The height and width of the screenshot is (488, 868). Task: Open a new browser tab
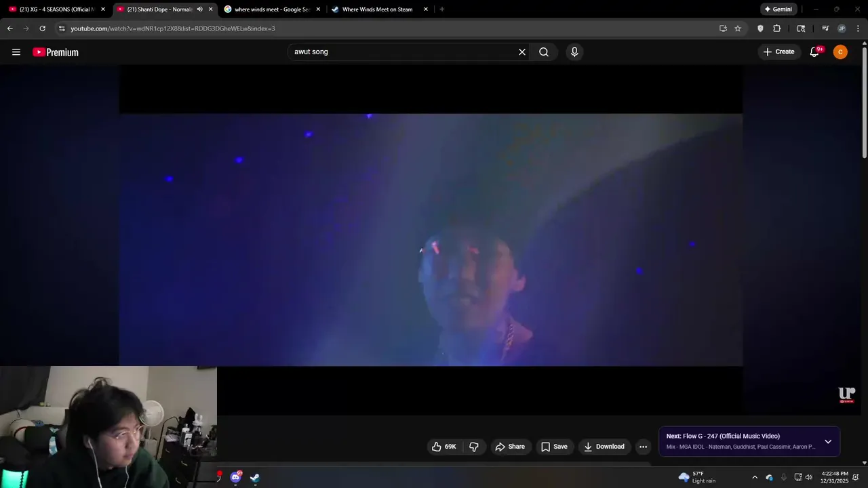[x=442, y=9]
